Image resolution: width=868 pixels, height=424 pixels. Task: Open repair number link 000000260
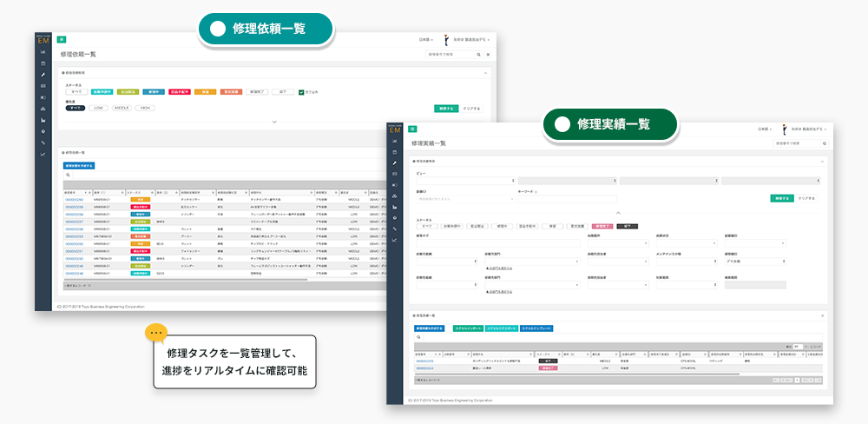coord(74,199)
